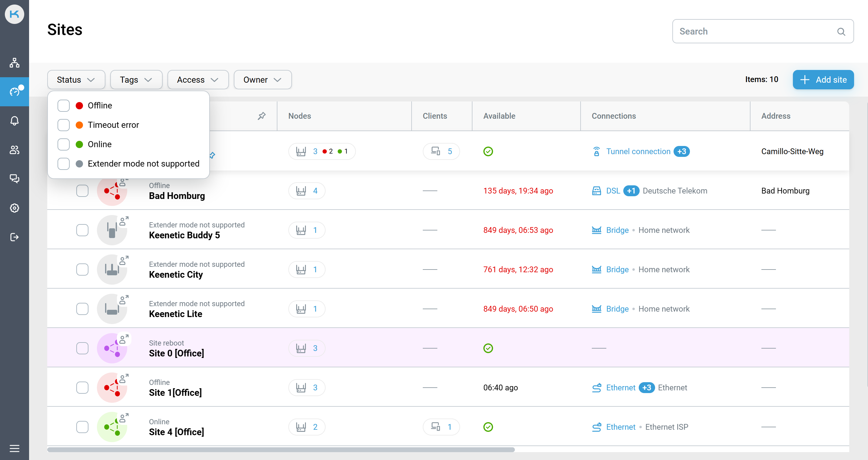Viewport: 868px width, 460px height.
Task: Select the checkbox for Bad Homburg site
Action: coord(82,191)
